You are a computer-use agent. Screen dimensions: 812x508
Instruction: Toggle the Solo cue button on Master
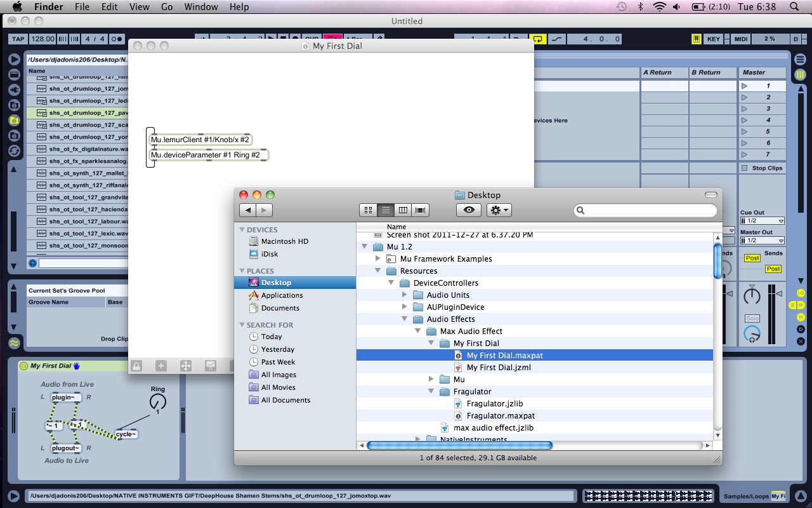coord(752,318)
